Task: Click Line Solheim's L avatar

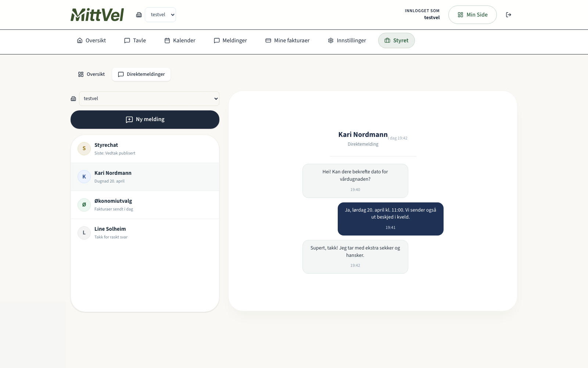Action: (x=84, y=233)
